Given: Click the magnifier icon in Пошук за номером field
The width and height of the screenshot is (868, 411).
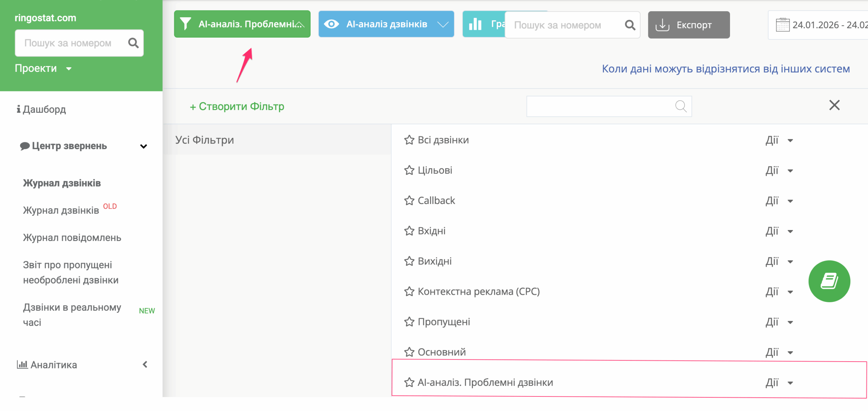Looking at the screenshot, I should click(x=630, y=25).
